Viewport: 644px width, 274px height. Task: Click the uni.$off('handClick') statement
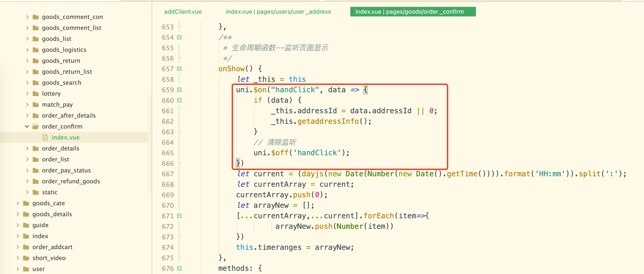pyautogui.click(x=301, y=153)
